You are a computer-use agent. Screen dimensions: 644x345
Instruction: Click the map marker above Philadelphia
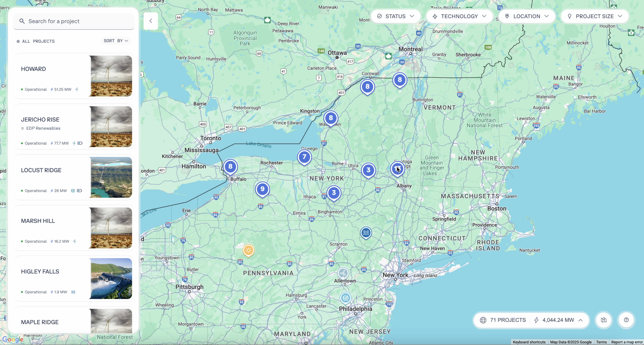coord(345,298)
